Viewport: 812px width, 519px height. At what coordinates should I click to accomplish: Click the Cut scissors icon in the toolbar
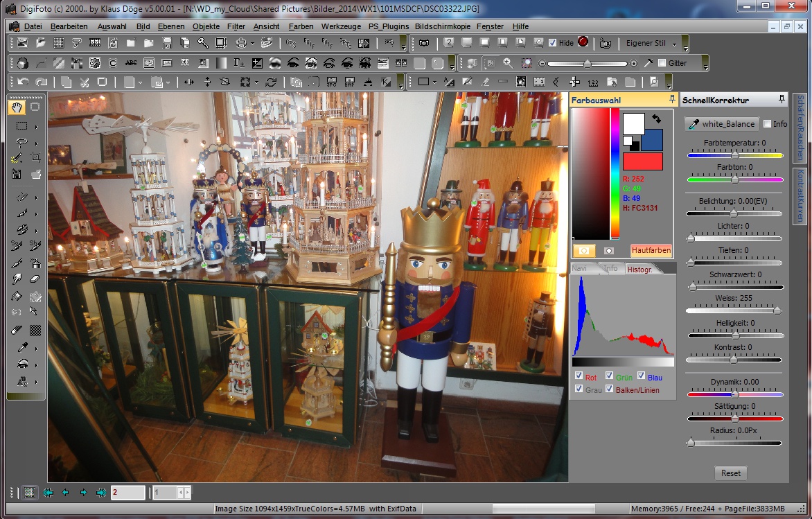click(x=84, y=82)
